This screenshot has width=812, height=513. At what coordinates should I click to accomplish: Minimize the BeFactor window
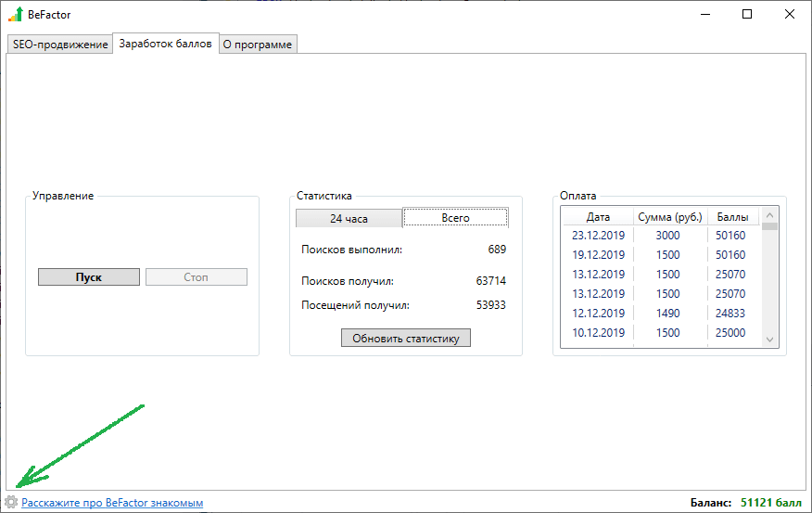click(704, 15)
